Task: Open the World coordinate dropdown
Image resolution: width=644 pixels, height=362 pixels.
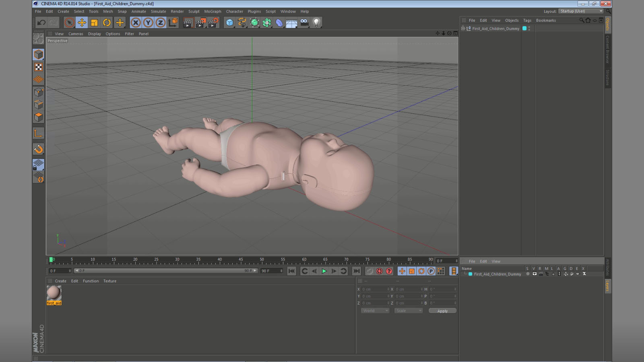Action: click(x=375, y=311)
